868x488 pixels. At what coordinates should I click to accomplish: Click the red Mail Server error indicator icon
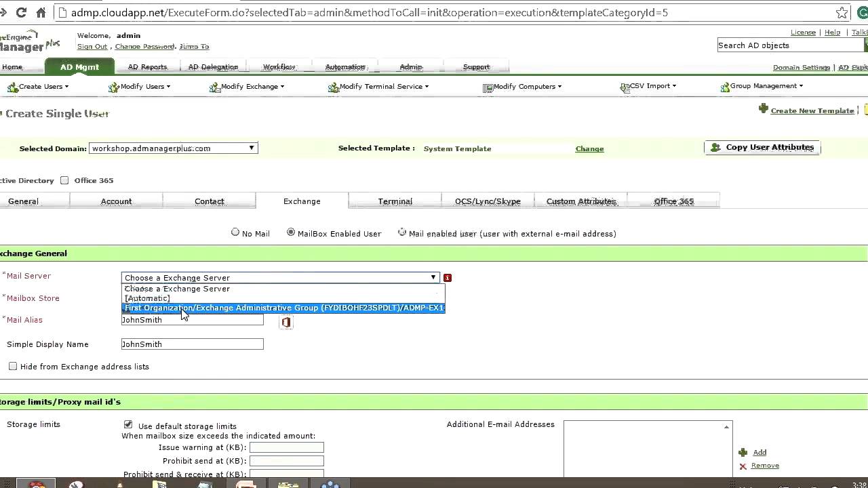pos(448,278)
